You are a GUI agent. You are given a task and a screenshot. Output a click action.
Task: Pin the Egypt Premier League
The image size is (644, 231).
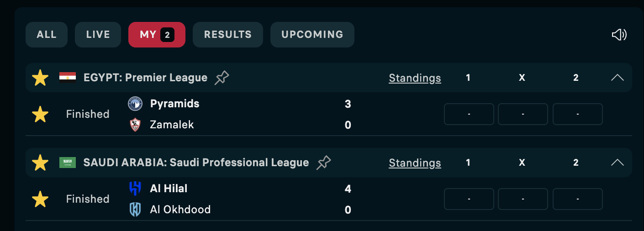222,78
